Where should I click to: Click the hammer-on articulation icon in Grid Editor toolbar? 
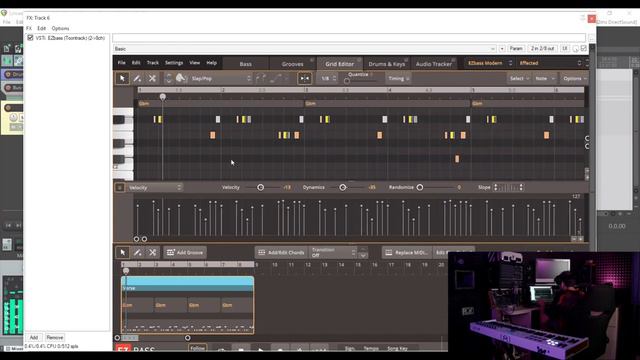(261, 78)
